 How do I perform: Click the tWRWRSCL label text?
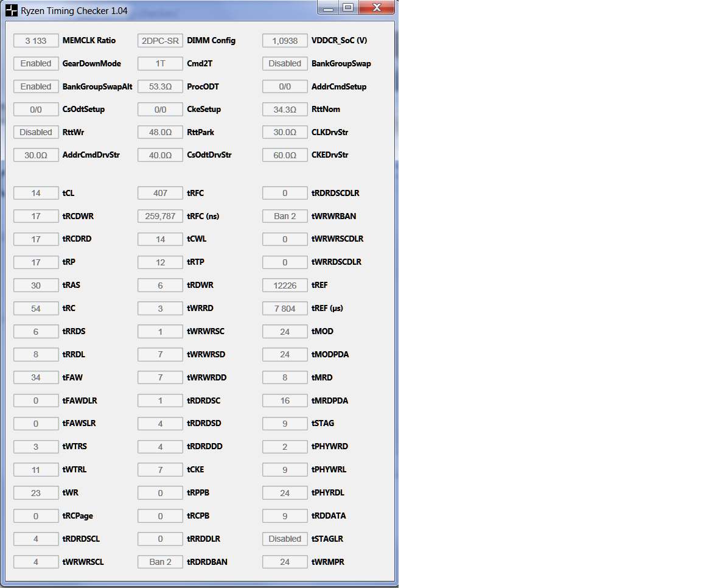(83, 562)
